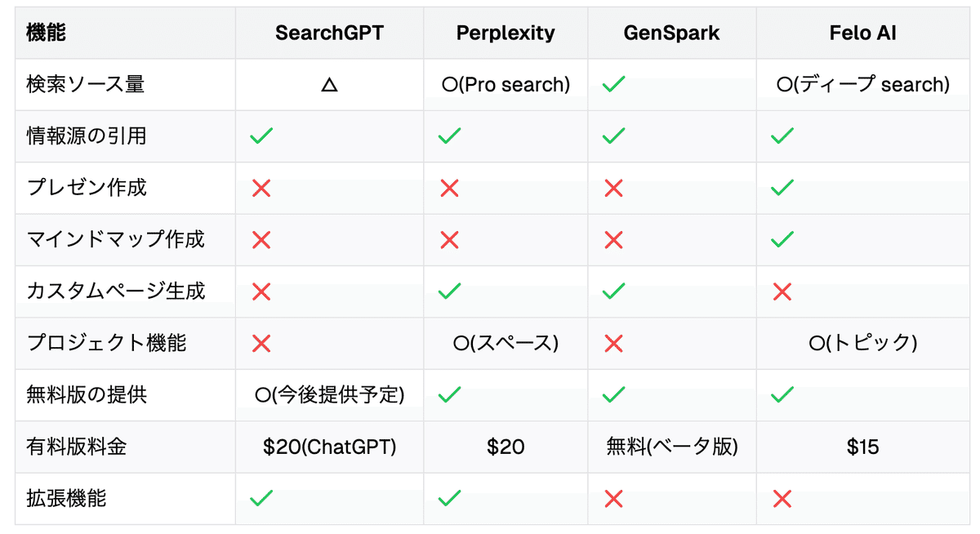Image resolution: width=980 pixels, height=534 pixels.
Task: Click Perplexity's green checkmark in 拡張機能 row
Action: pyautogui.click(x=449, y=498)
